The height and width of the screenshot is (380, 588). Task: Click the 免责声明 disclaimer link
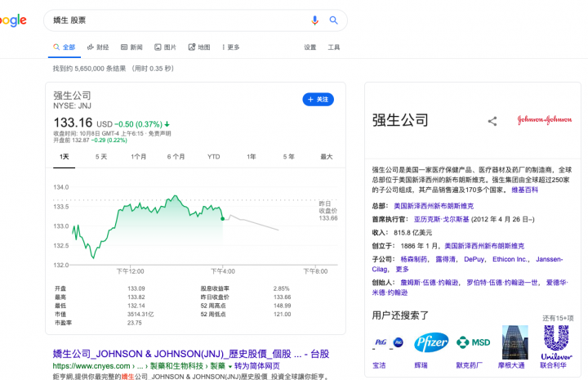click(160, 133)
